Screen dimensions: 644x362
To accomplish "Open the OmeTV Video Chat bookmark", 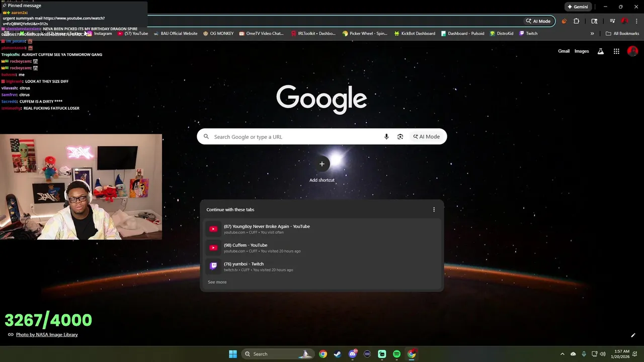I will 261,34.
